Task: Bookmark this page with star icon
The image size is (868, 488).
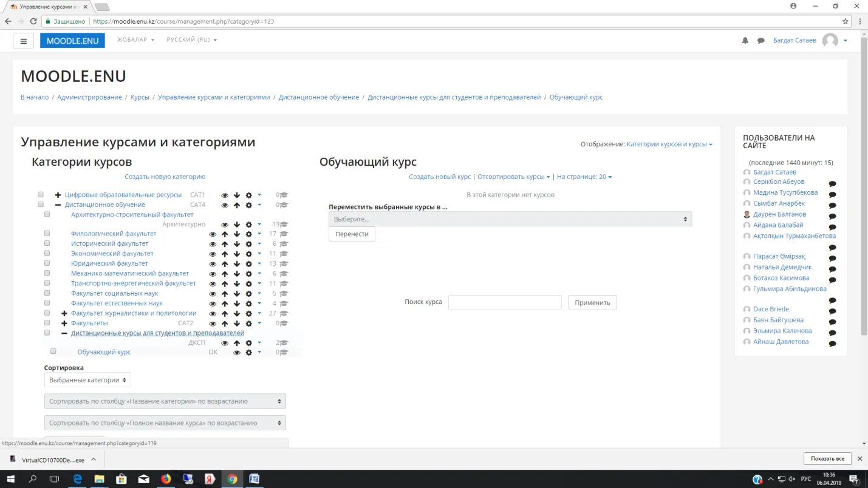Action: (x=845, y=21)
